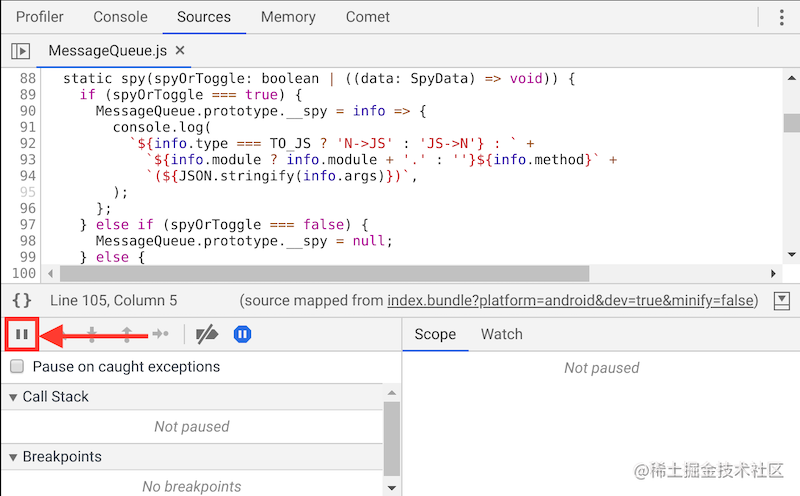
Task: Toggle deactivate breakpoints icon
Action: pyautogui.click(x=207, y=334)
